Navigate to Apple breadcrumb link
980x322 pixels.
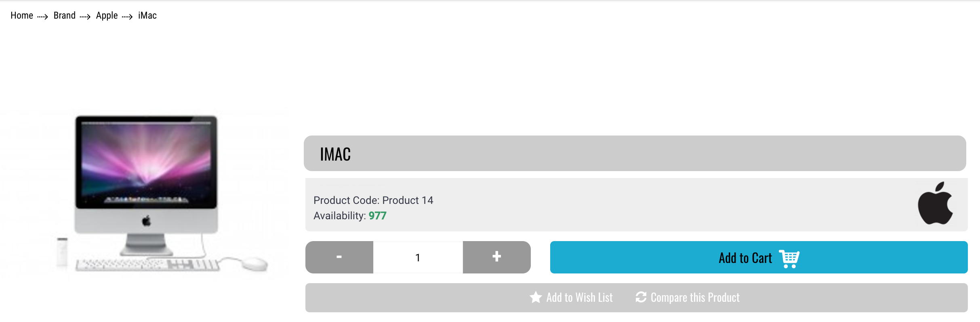coord(107,15)
